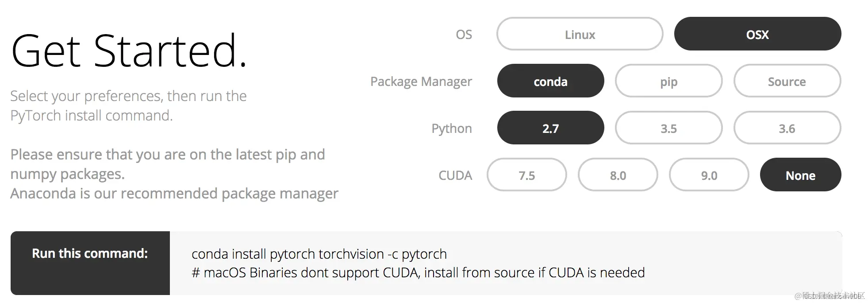Screen dimensions: 868x303
Task: Choose pip as package manager
Action: (x=668, y=81)
